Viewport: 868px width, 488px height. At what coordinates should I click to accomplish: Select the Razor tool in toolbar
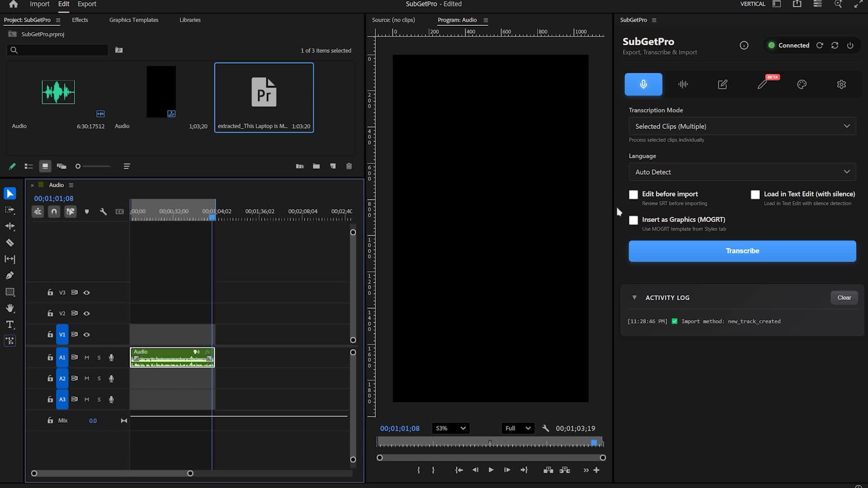9,243
